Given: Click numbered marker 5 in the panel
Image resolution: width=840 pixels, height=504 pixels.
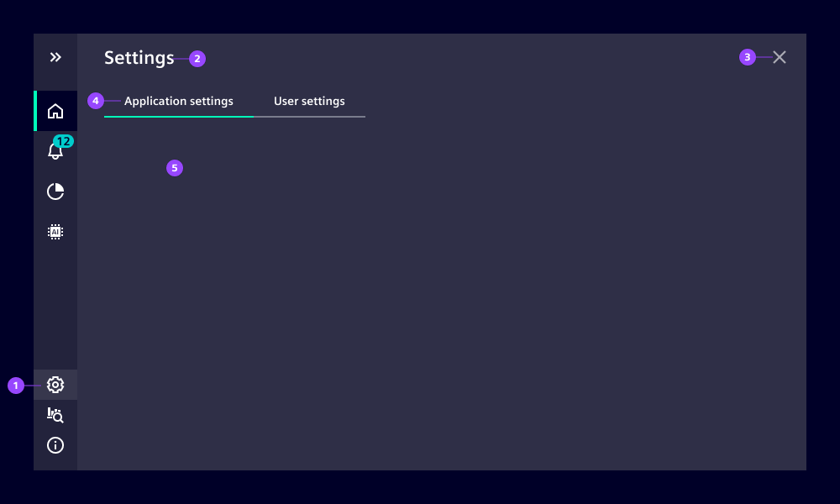Looking at the screenshot, I should pyautogui.click(x=175, y=168).
